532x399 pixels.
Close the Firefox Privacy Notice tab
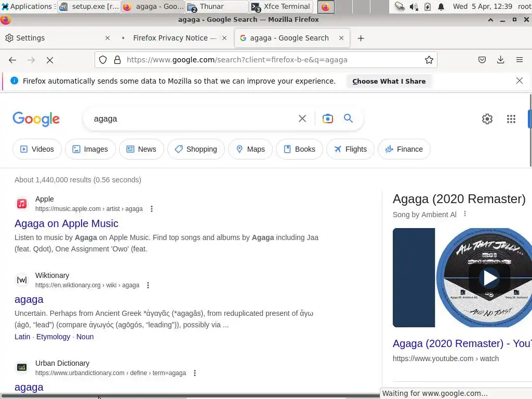pyautogui.click(x=224, y=38)
